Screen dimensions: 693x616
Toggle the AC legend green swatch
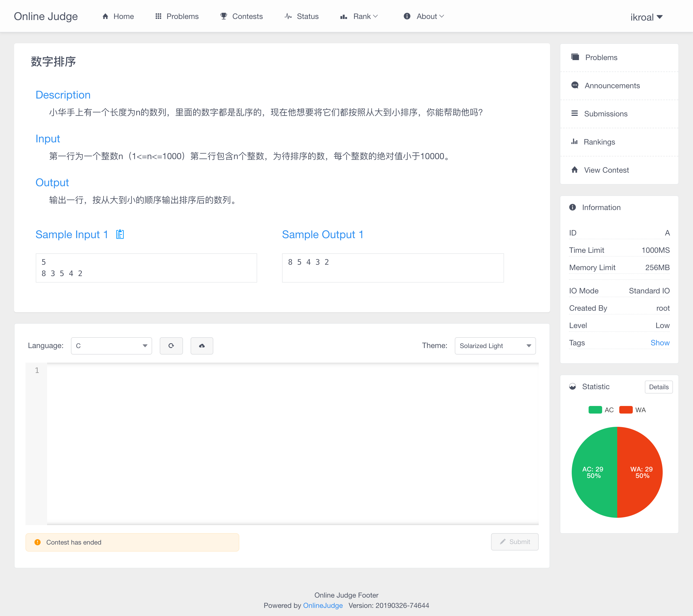pyautogui.click(x=595, y=409)
